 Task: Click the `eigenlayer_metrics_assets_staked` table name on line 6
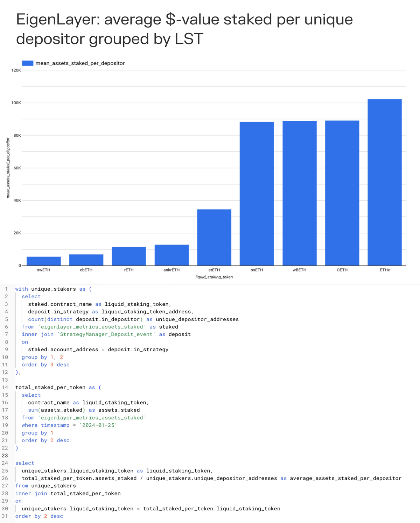[92, 327]
